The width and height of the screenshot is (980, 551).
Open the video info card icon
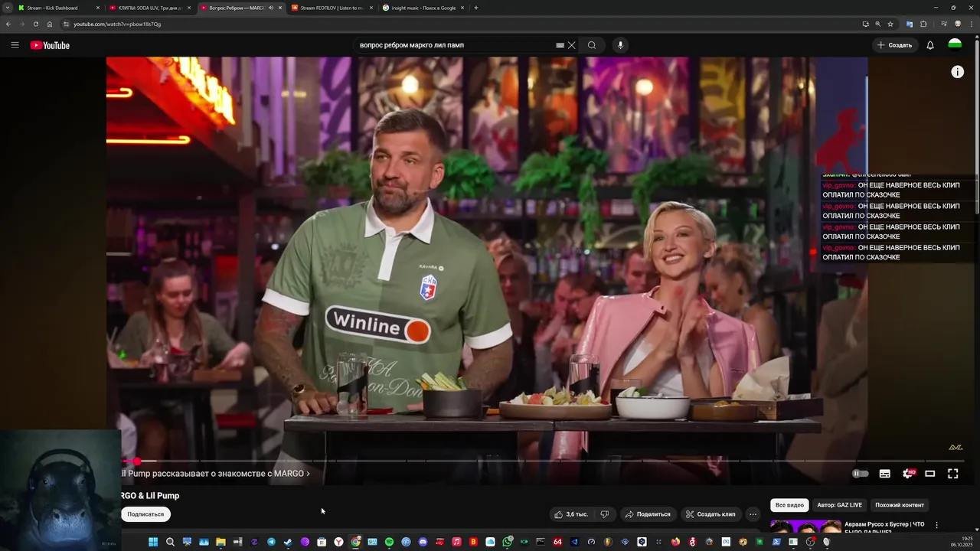point(957,72)
